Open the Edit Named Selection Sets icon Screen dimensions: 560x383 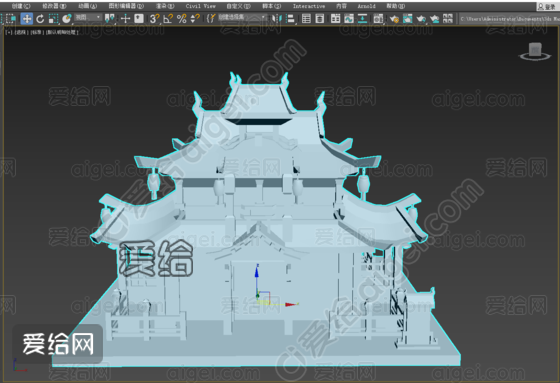point(211,19)
